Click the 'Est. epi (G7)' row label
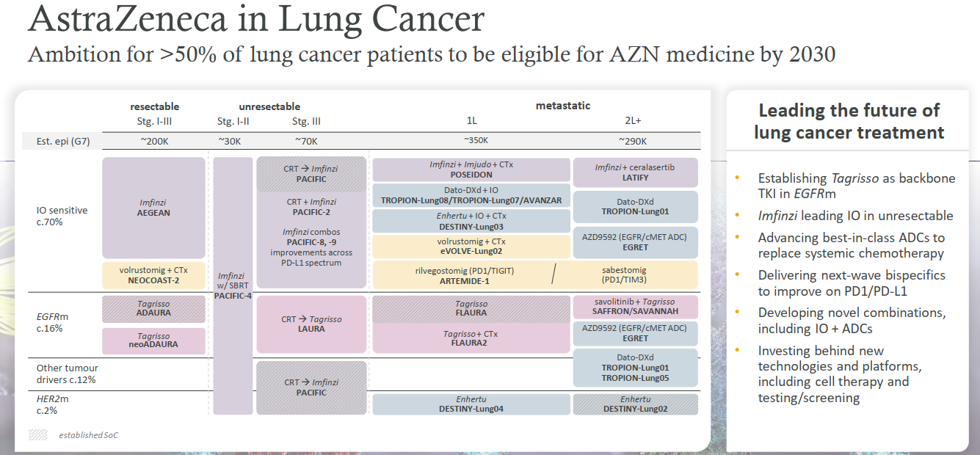The width and height of the screenshot is (980, 455). 63,141
